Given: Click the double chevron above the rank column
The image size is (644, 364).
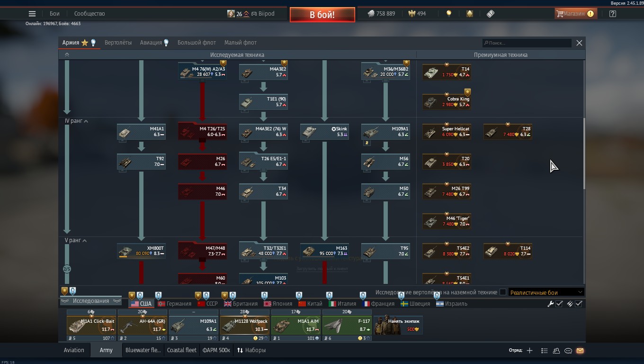Looking at the screenshot, I should coord(67,55).
